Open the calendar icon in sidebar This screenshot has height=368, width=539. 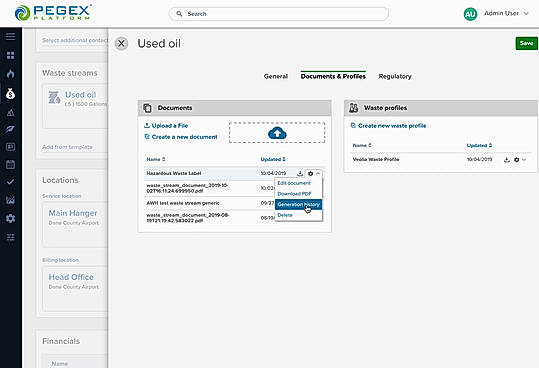coord(10,165)
